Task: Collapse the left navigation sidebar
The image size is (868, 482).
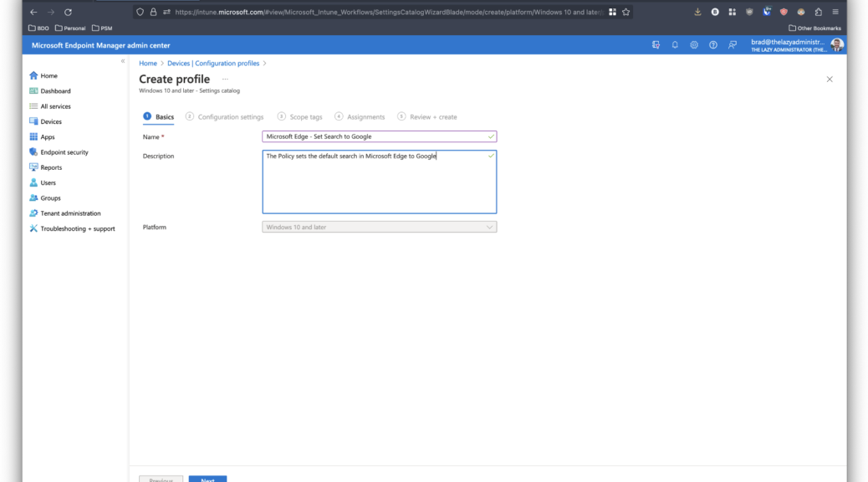Action: [x=123, y=61]
